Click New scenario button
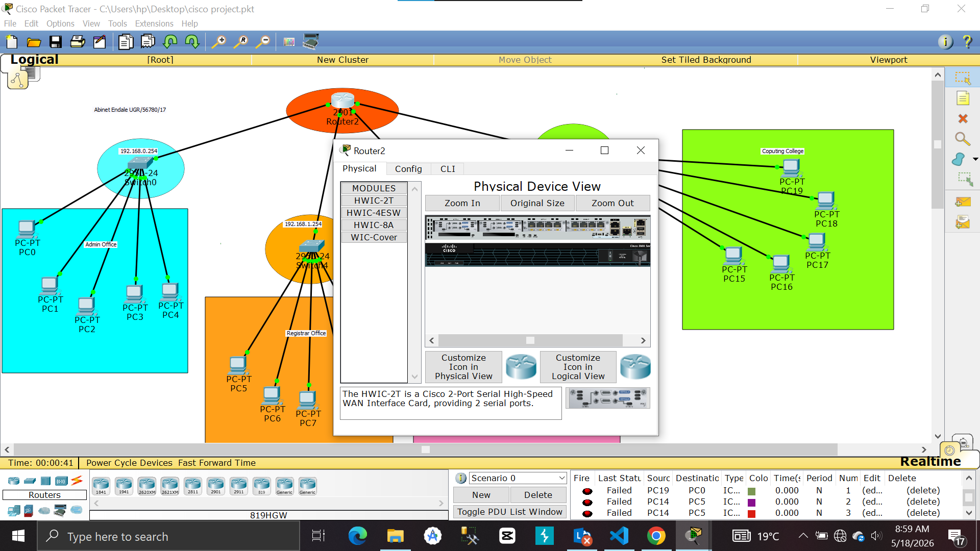Image resolution: width=980 pixels, height=551 pixels. (x=481, y=495)
